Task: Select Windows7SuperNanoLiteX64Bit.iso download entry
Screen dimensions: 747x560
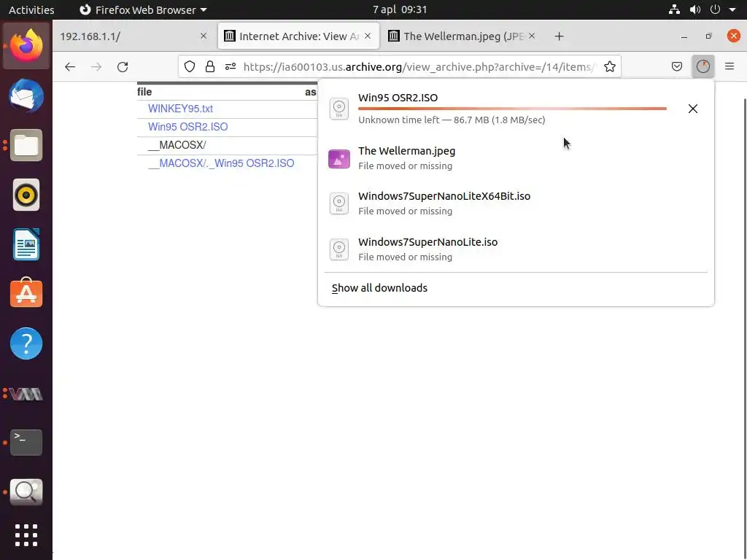Action: click(x=516, y=203)
